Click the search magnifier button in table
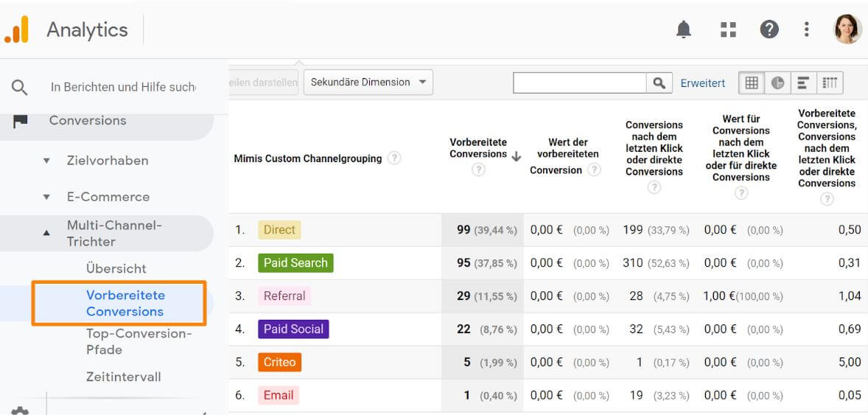Image resolution: width=868 pixels, height=415 pixels. (x=659, y=83)
